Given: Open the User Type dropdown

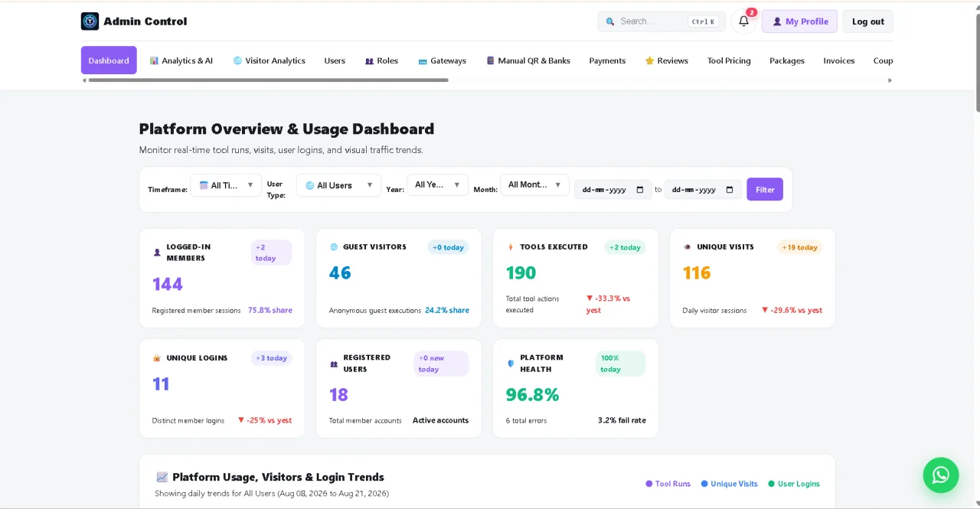Looking at the screenshot, I should (338, 185).
